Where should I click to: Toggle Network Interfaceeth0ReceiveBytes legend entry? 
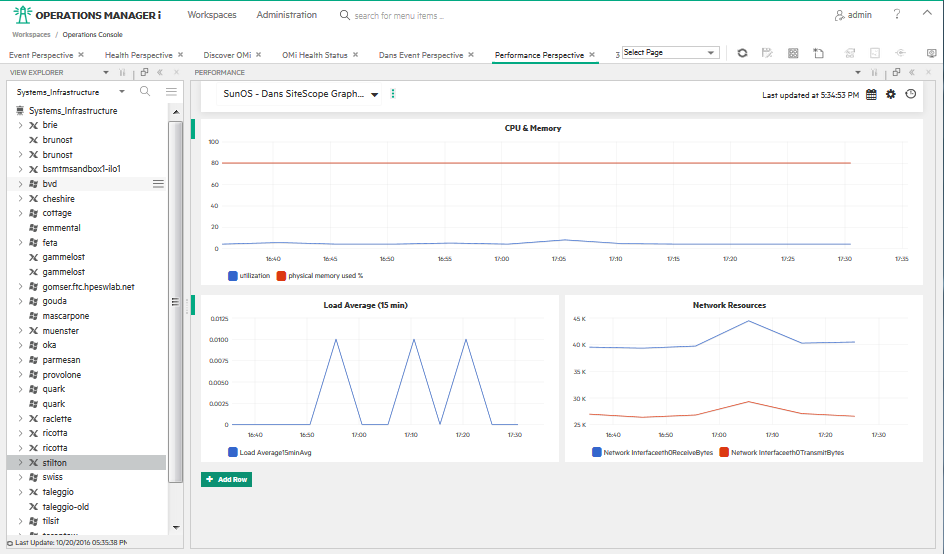pos(653,452)
